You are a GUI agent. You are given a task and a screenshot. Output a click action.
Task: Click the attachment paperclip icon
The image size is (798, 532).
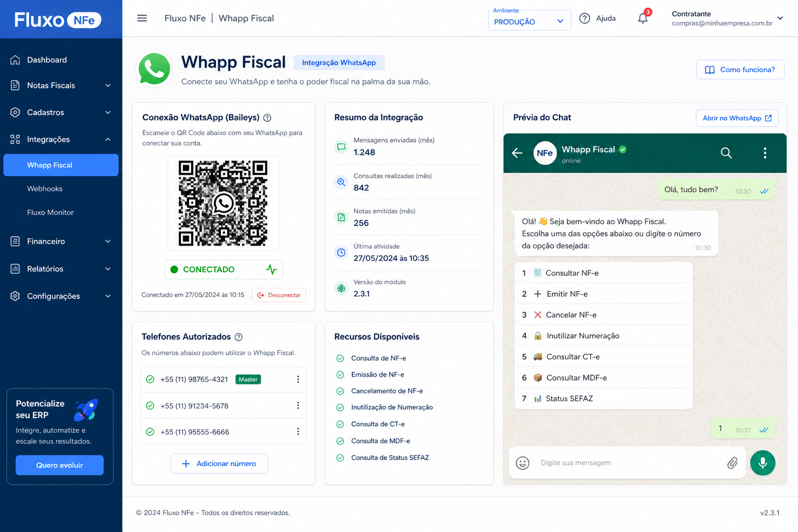[733, 463]
